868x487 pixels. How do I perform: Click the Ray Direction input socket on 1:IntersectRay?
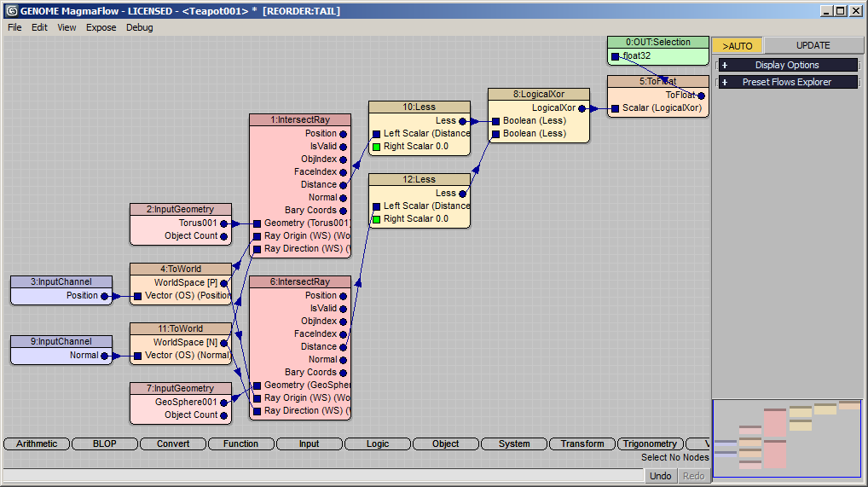click(257, 249)
